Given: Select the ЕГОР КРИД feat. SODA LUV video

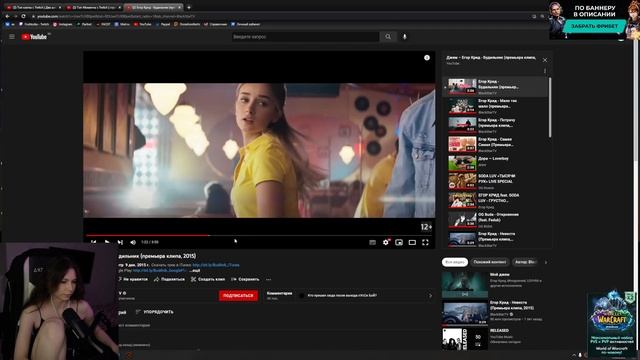Looking at the screenshot, I should pyautogui.click(x=495, y=200).
